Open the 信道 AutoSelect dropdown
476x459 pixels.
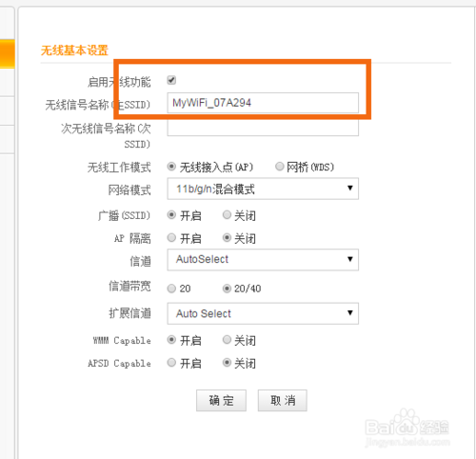263,260
